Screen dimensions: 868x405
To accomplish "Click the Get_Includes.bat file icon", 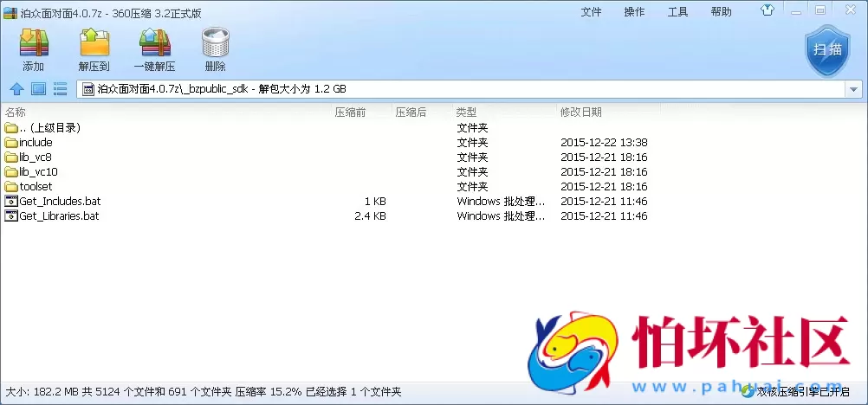I will tap(11, 201).
